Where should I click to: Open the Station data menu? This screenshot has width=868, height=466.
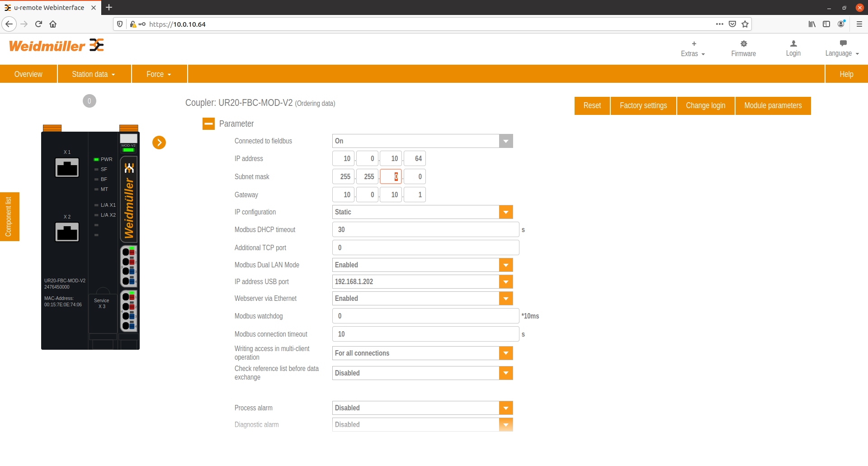[94, 74]
